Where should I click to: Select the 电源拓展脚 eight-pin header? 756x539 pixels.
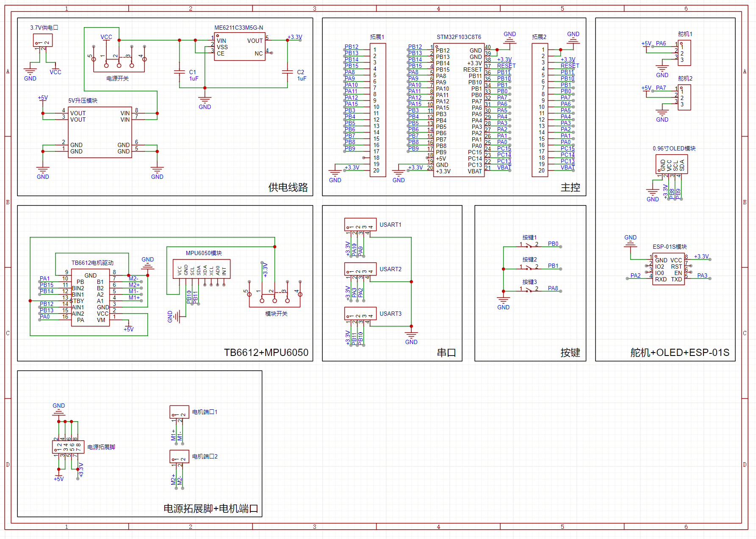pos(68,447)
